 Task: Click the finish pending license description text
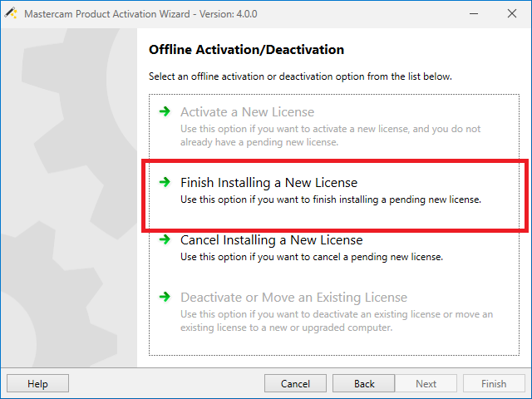tap(331, 199)
